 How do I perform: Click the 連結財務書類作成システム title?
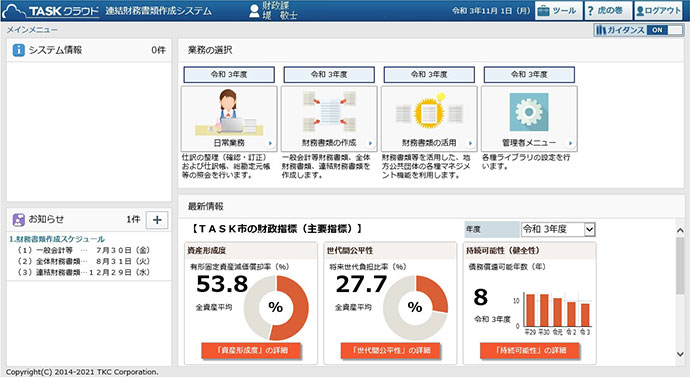[158, 11]
